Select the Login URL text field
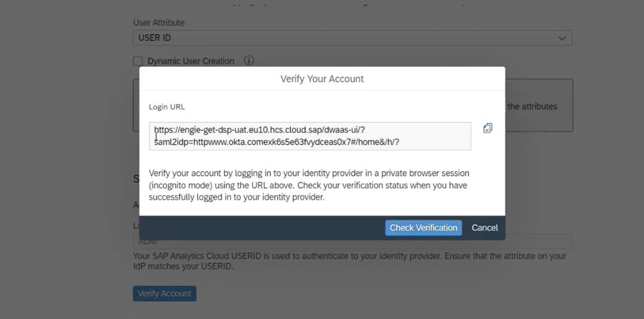Image resolution: width=644 pixels, height=319 pixels. (x=310, y=136)
